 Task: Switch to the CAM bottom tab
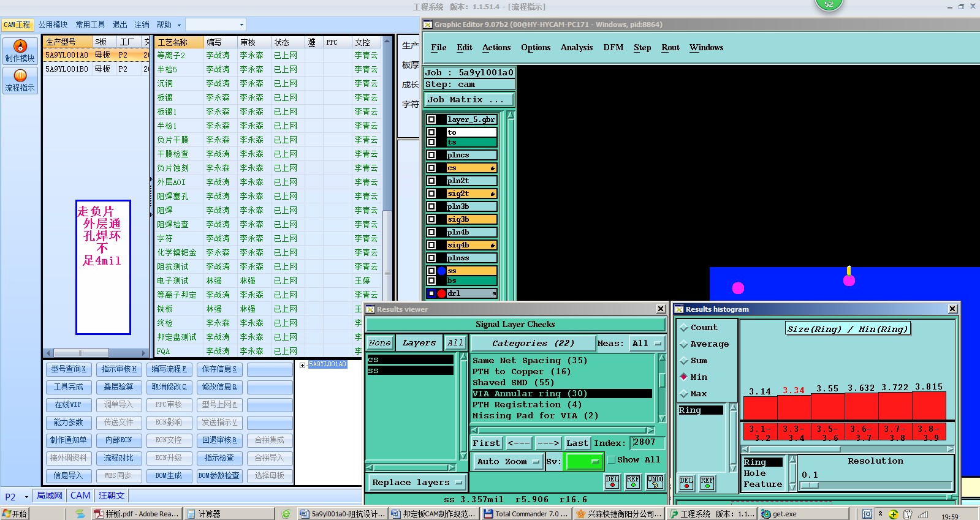pos(80,496)
